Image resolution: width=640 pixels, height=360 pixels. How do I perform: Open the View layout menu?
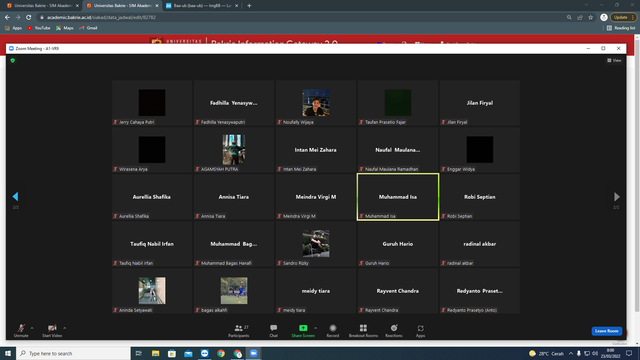(x=614, y=60)
